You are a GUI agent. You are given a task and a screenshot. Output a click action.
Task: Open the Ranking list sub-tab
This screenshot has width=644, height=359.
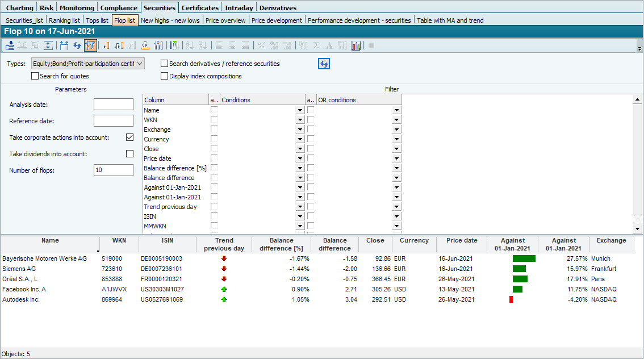pos(64,20)
